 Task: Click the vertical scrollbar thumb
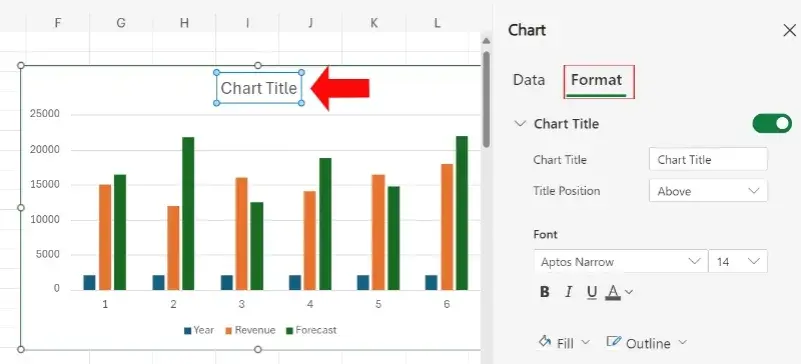coord(486,100)
